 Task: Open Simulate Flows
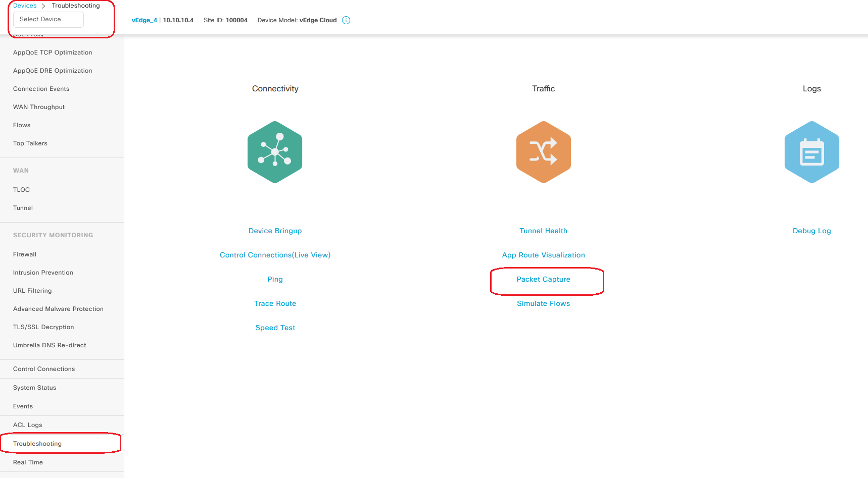coord(543,303)
